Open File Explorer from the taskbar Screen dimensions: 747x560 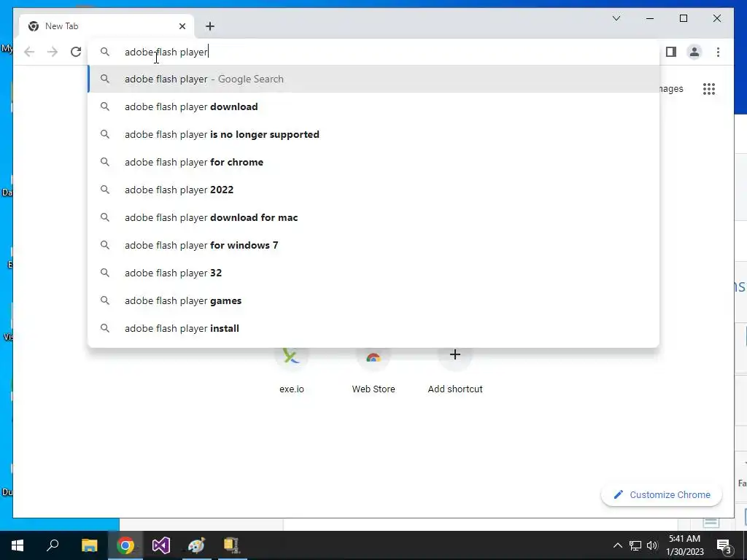click(89, 545)
